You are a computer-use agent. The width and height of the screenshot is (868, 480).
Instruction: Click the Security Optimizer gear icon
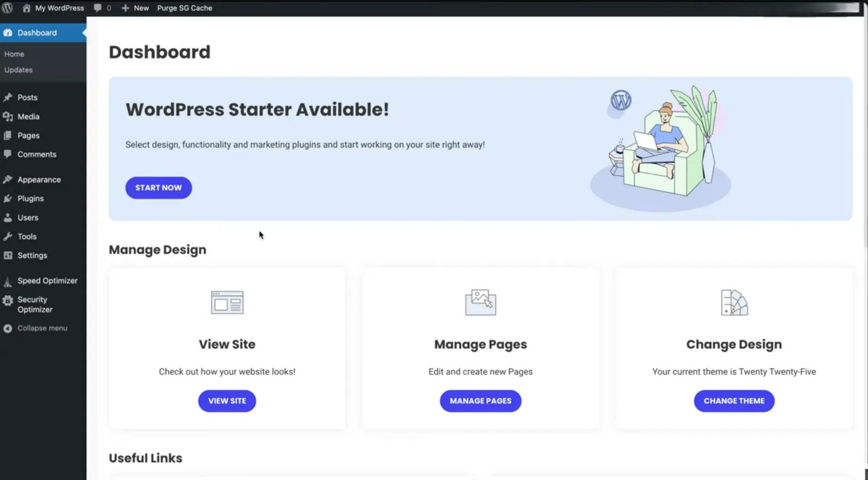[x=8, y=300]
